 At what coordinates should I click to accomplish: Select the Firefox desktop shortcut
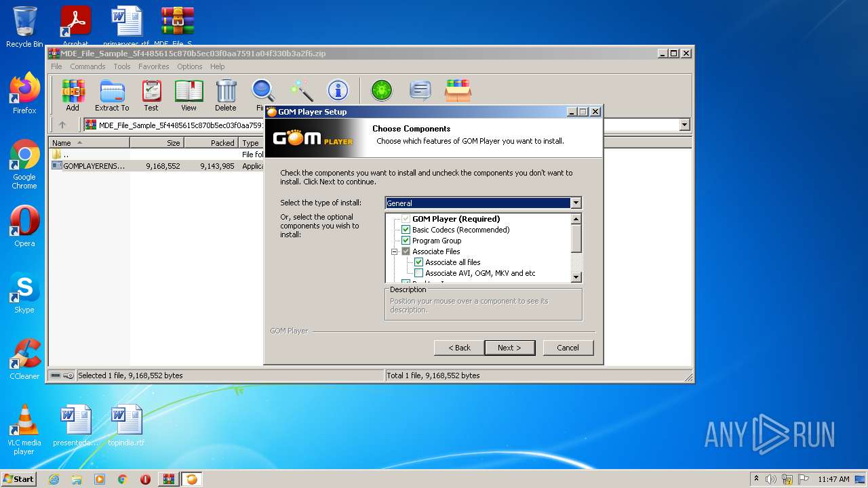24,94
